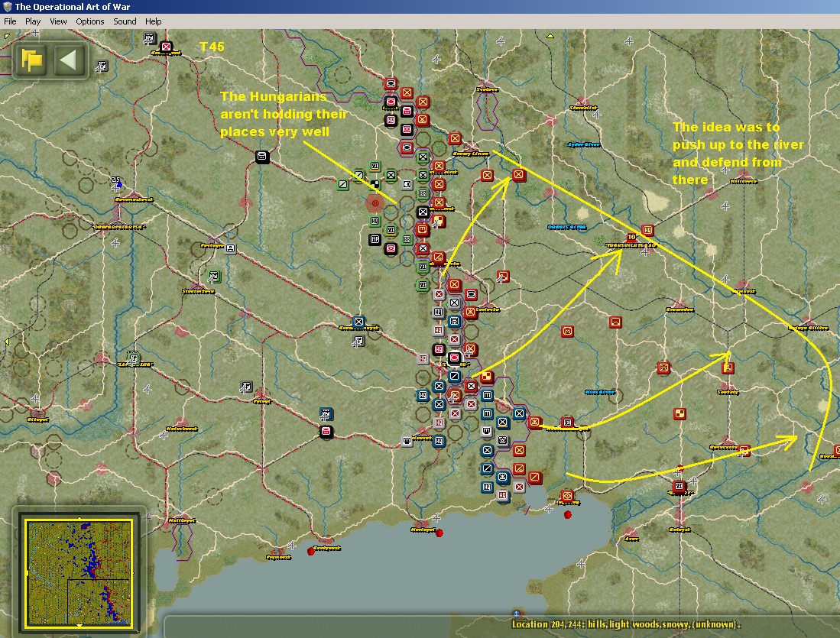The width and height of the screenshot is (840, 638).
Task: Select the blue counter above southwest black armor
Action: coord(326,413)
